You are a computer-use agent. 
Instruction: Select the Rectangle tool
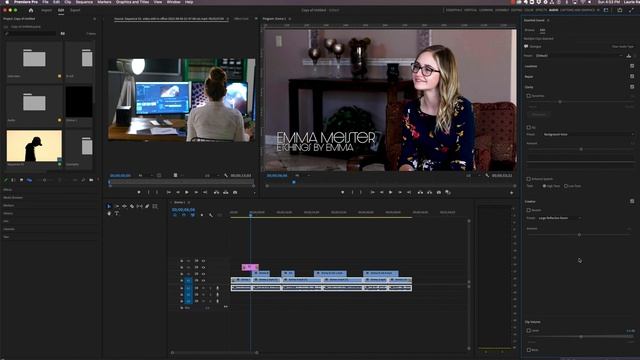pyautogui.click(x=155, y=207)
